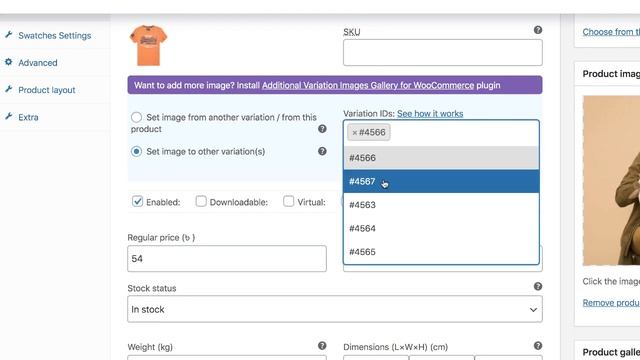The height and width of the screenshot is (360, 640).
Task: Click help icon for 'Set image from another variation'
Action: [322, 129]
